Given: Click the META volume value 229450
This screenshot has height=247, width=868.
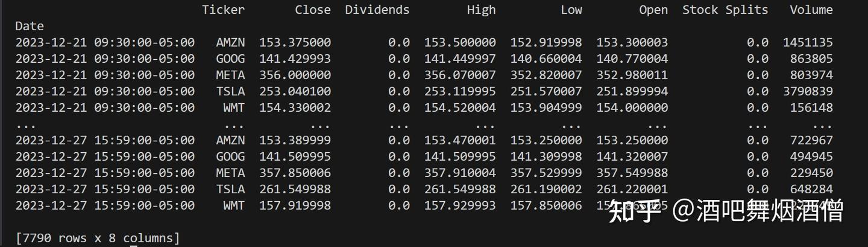Looking at the screenshot, I should [x=811, y=173].
